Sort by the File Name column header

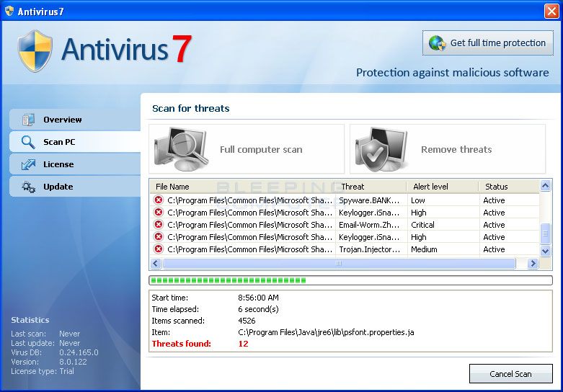tap(242, 187)
